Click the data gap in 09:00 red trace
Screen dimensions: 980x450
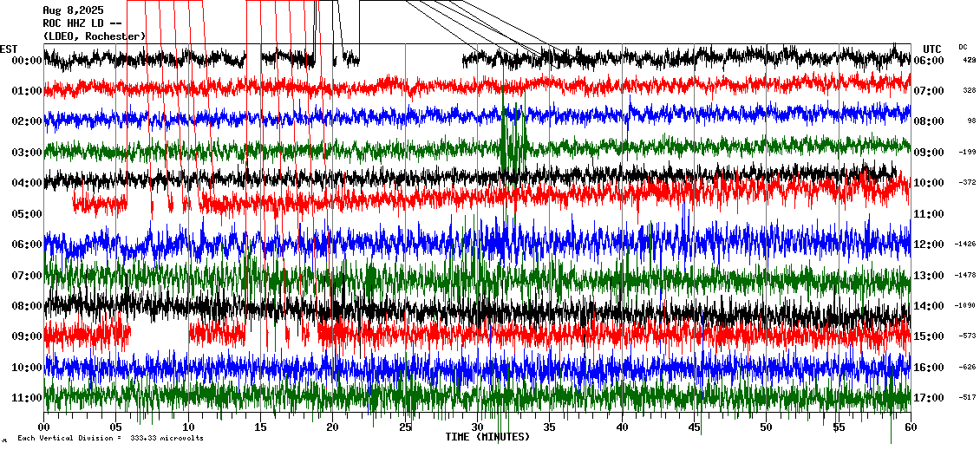click(x=160, y=332)
